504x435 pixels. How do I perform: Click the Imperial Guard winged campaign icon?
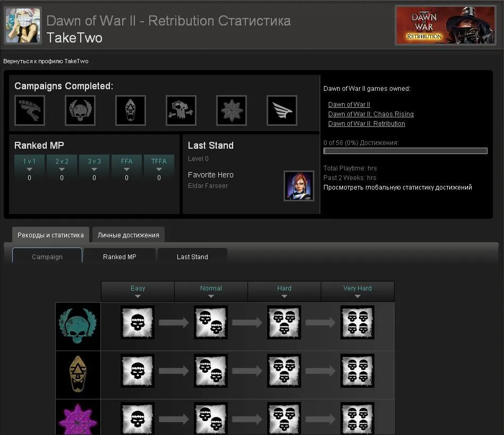tap(282, 110)
